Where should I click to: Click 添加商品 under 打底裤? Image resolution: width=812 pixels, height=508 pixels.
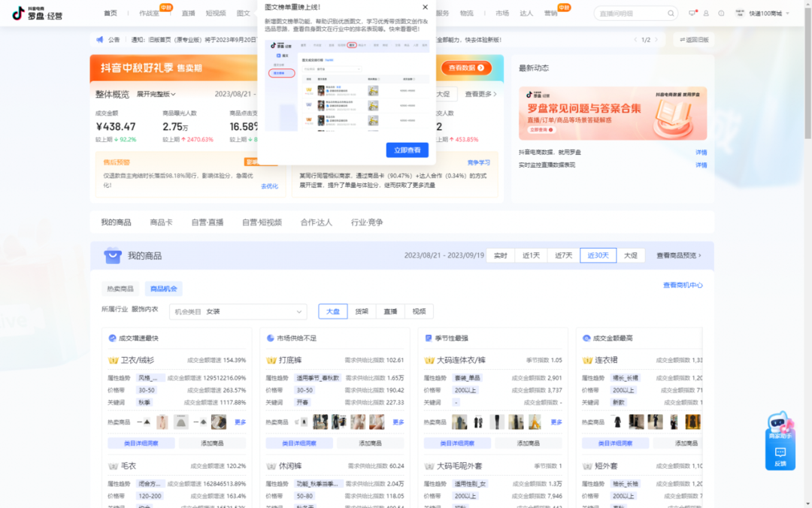pyautogui.click(x=370, y=443)
